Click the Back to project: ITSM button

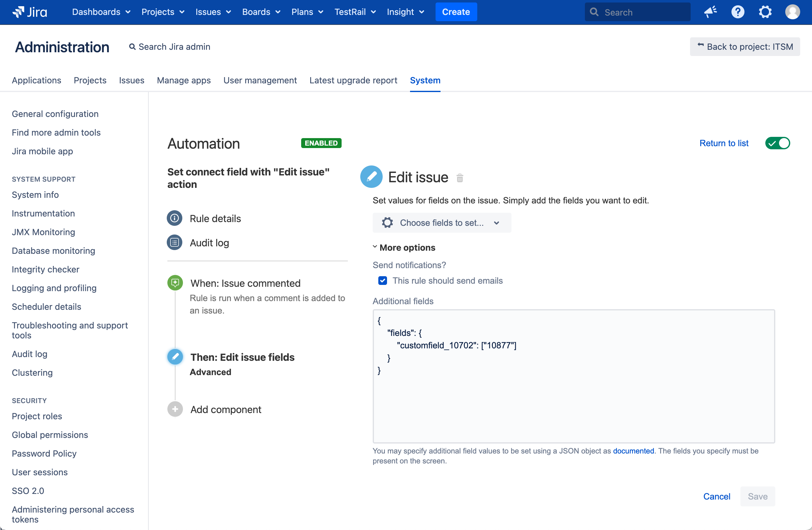pyautogui.click(x=745, y=47)
